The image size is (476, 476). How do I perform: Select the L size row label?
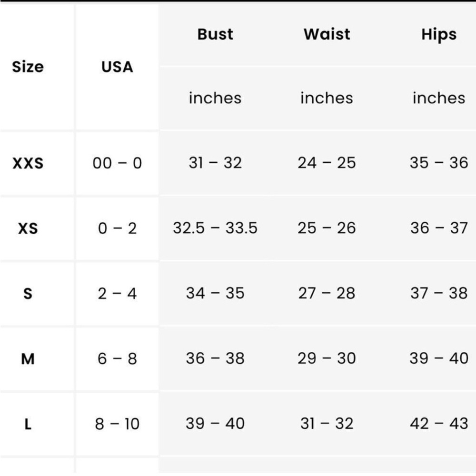pyautogui.click(x=28, y=424)
